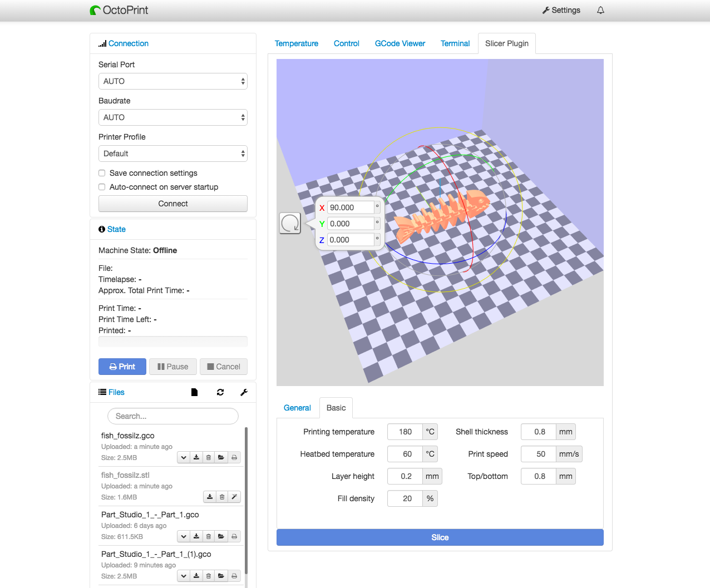Open the General slicing tab
Image resolution: width=710 pixels, height=588 pixels.
297,408
